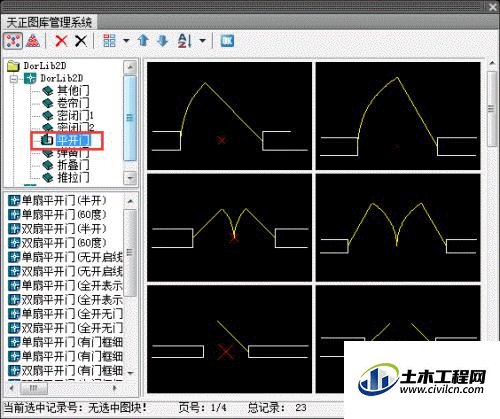Click the grid layout view icon
Screen dimensions: 500x419
pyautogui.click(x=109, y=41)
